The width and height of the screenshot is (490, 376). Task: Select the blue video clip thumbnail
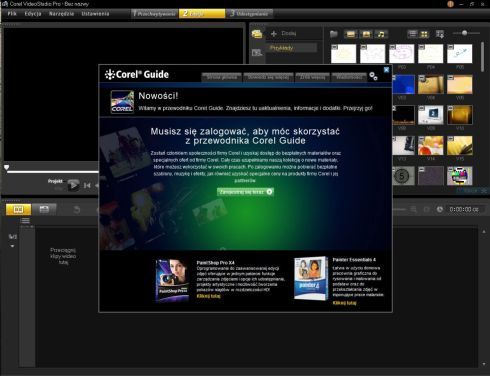pos(404,84)
